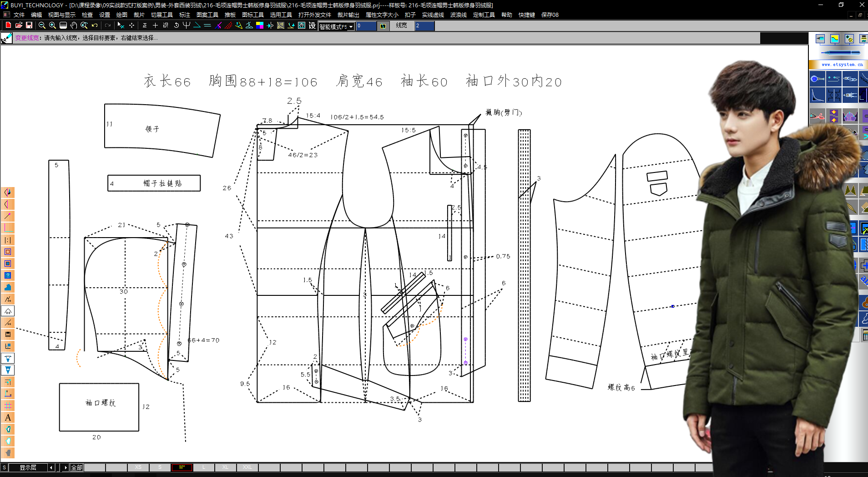This screenshot has width=868, height=477.
Task: Click the 显示层 button
Action: 28,467
